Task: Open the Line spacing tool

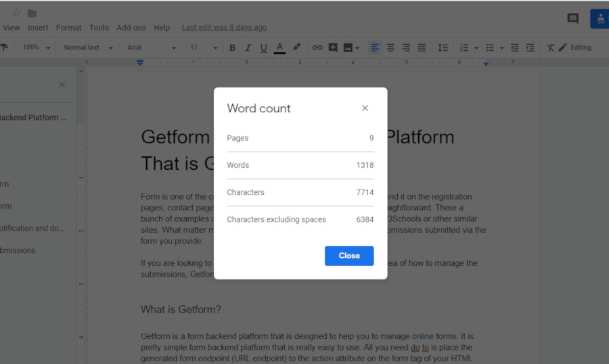Action: click(443, 48)
